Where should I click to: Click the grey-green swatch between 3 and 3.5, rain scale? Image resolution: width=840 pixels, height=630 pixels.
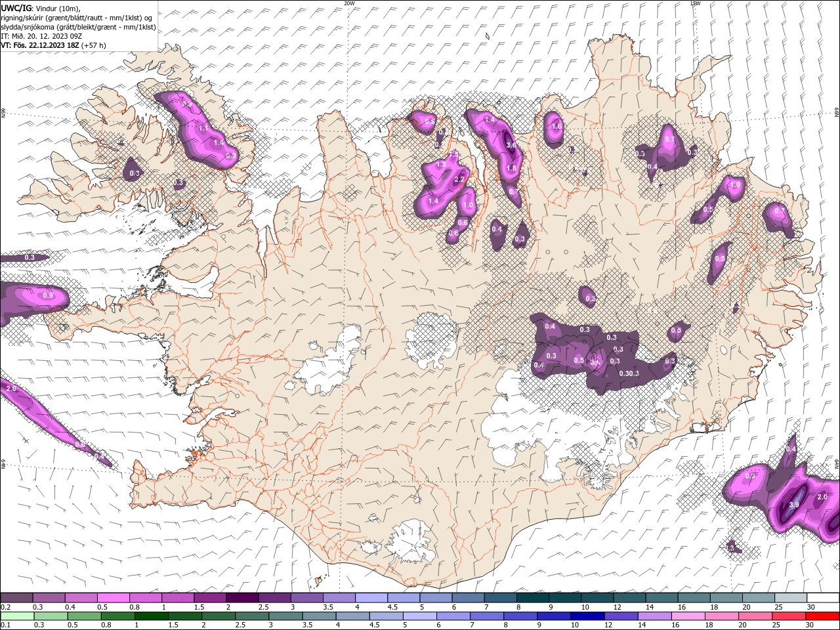[285, 616]
